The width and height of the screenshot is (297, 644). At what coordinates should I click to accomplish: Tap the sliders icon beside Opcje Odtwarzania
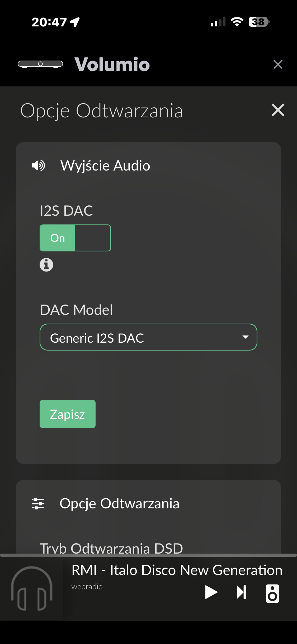pyautogui.click(x=38, y=504)
